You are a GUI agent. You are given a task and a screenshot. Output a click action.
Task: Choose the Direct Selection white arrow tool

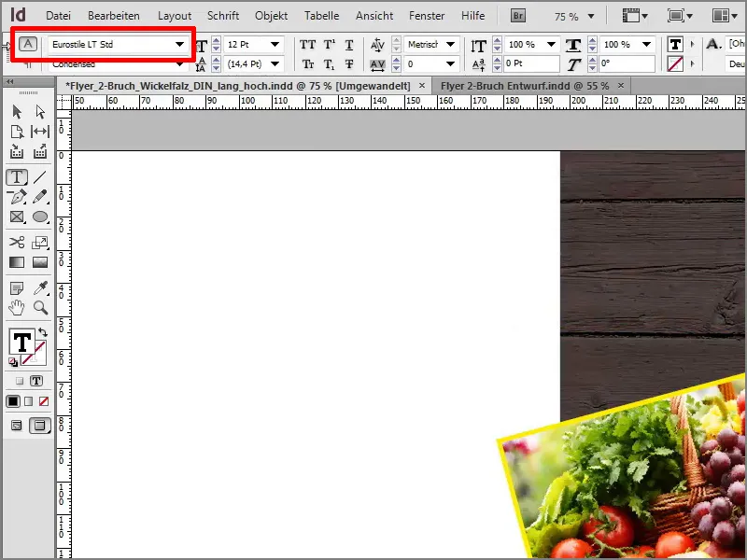(40, 111)
